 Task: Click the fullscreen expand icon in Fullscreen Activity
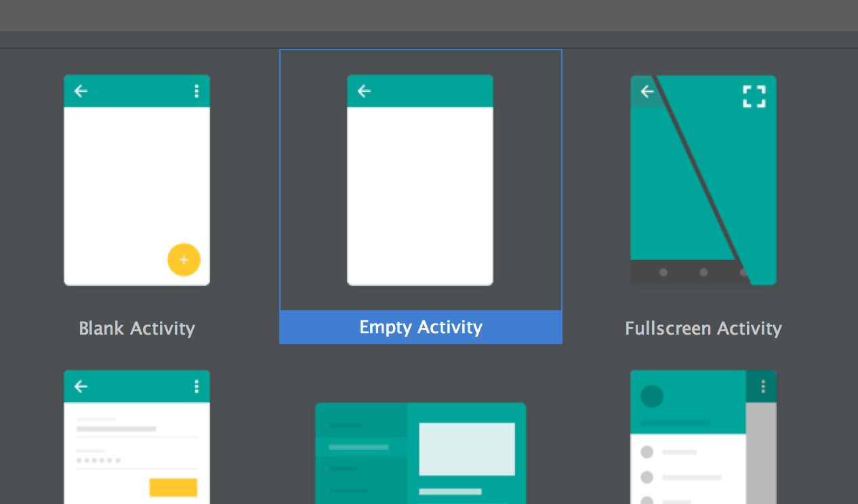coord(754,96)
